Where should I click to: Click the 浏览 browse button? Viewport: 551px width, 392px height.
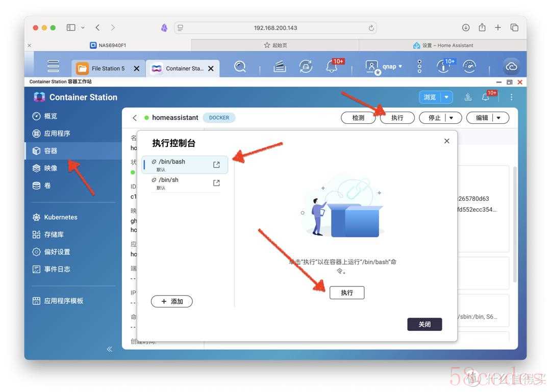pos(430,97)
